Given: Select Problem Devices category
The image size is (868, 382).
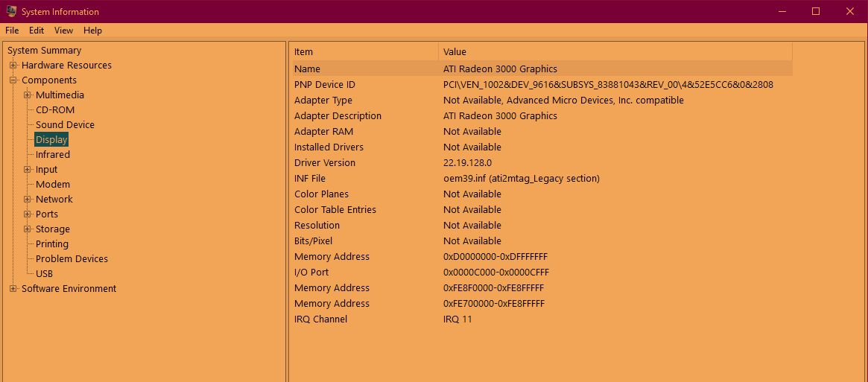Looking at the screenshot, I should pyautogui.click(x=72, y=259).
